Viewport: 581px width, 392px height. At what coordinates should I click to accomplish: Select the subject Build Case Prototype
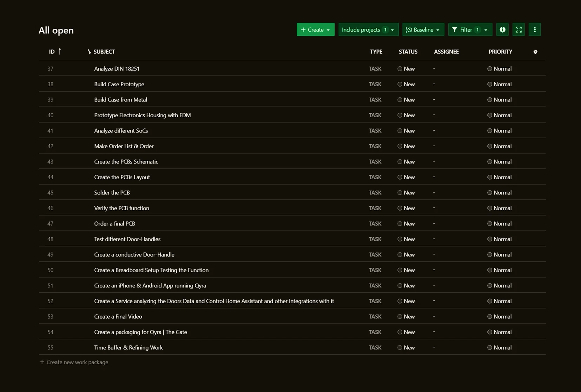(x=119, y=84)
